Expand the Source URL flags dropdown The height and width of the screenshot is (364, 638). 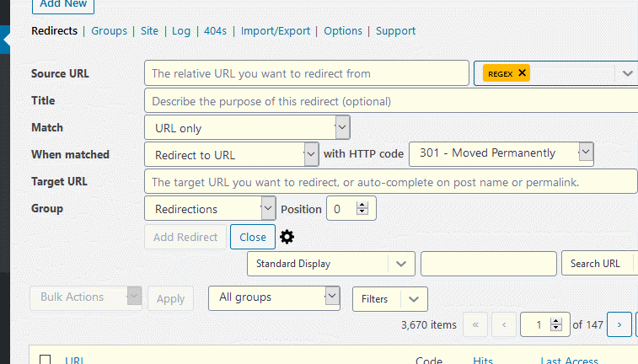[627, 73]
